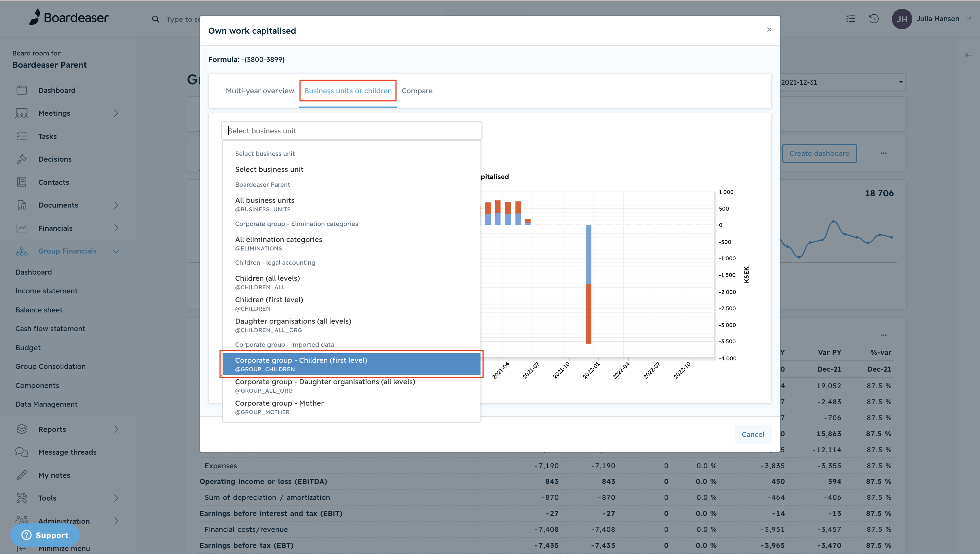Screen dimensions: 980x554
Task: Focus the Select business unit search field
Action: coord(352,131)
